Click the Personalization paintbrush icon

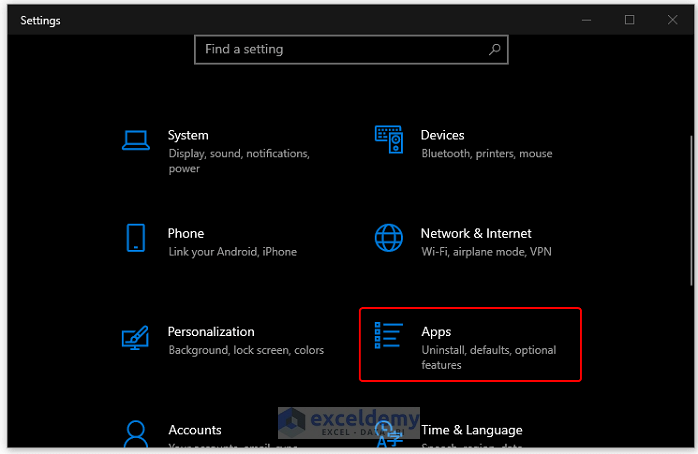(135, 338)
